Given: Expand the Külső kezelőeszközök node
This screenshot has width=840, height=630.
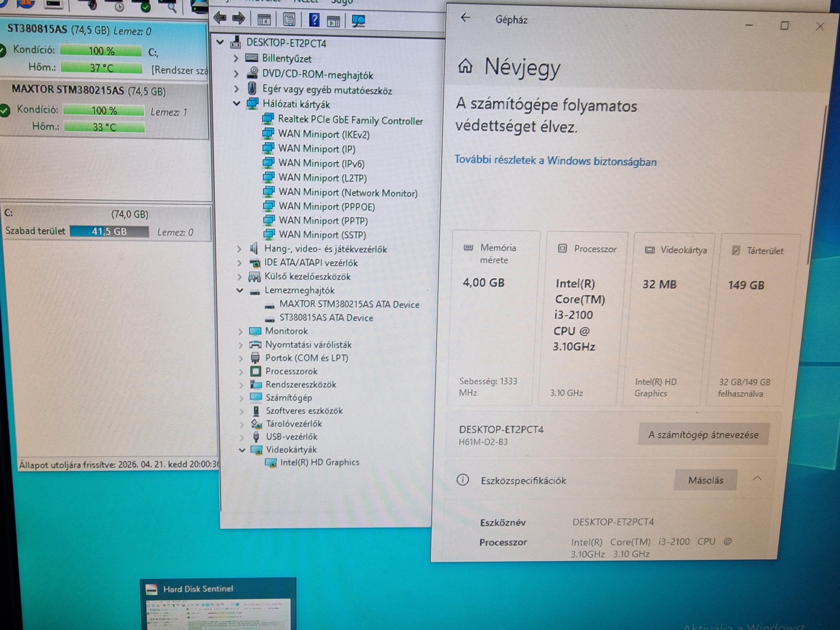Looking at the screenshot, I should click(x=240, y=276).
